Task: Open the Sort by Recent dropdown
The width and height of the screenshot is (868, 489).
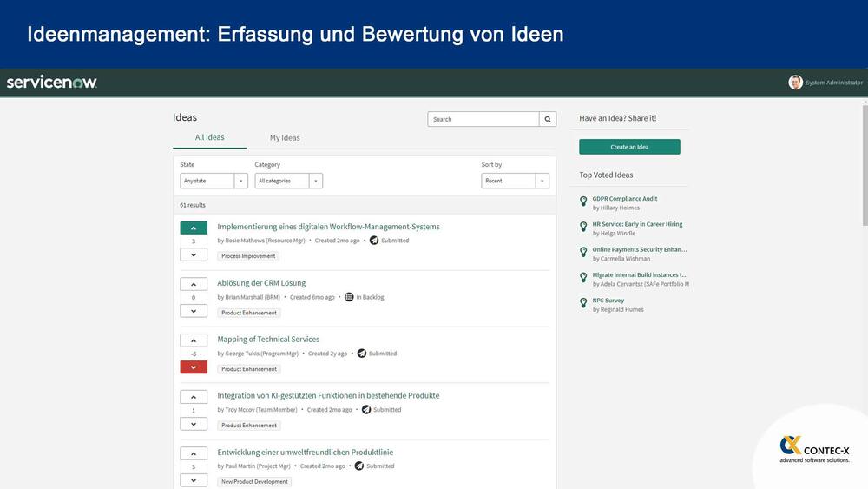Action: point(515,181)
